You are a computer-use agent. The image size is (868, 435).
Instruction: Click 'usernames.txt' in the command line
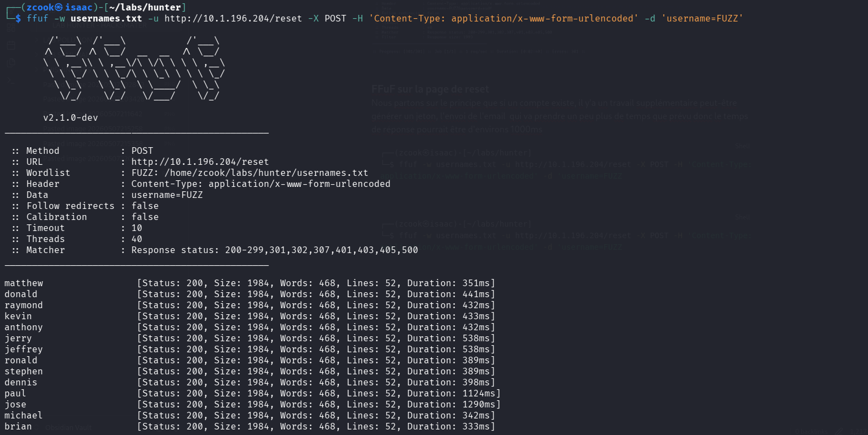coord(106,19)
